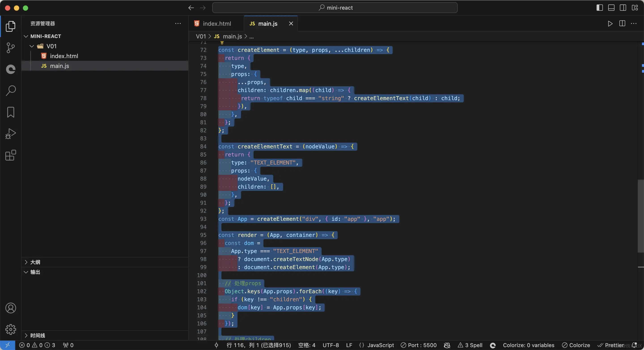The height and width of the screenshot is (350, 644).
Task: Open the Extensions view
Action: pyautogui.click(x=11, y=155)
